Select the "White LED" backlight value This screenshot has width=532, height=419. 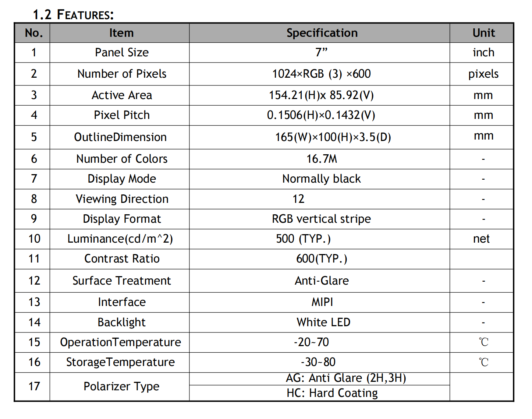coord(323,322)
